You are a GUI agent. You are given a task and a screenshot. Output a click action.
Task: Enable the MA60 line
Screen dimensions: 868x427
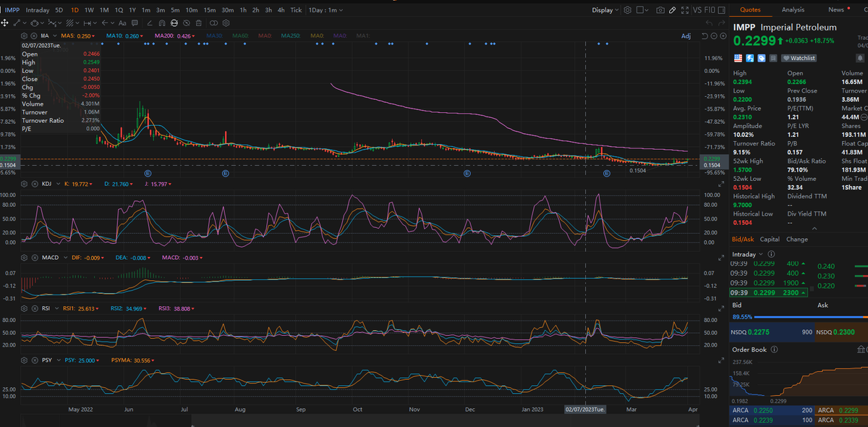tap(241, 35)
